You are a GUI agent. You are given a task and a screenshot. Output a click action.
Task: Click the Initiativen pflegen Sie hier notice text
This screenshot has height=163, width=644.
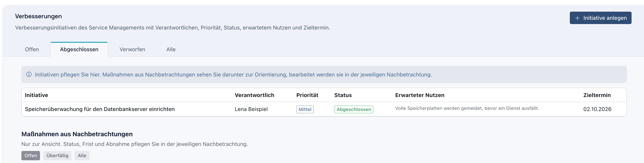coord(233,75)
